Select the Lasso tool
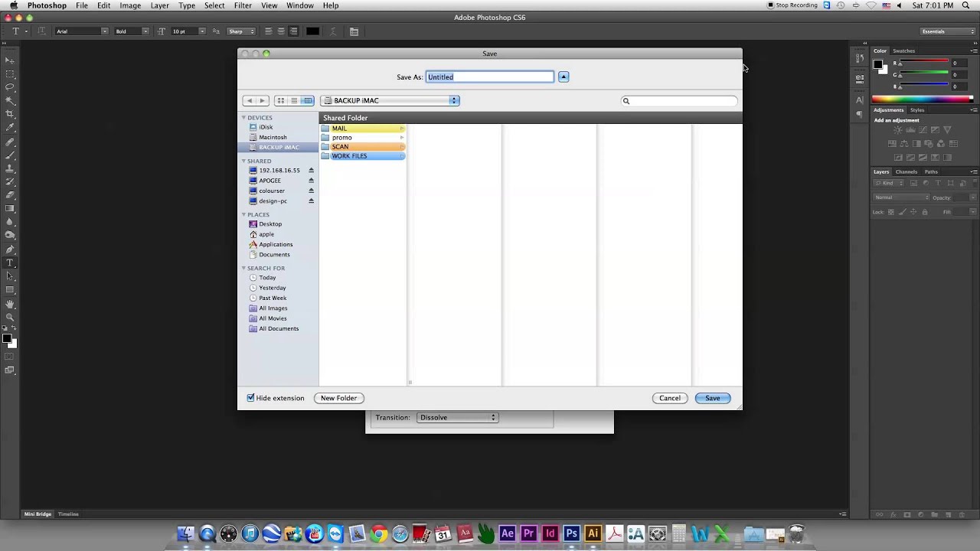 click(10, 87)
